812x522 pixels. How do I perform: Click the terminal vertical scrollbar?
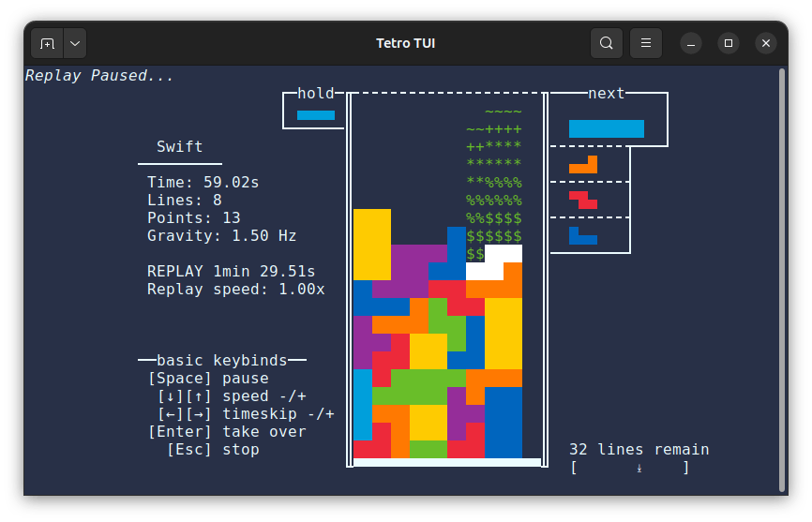[x=782, y=280]
